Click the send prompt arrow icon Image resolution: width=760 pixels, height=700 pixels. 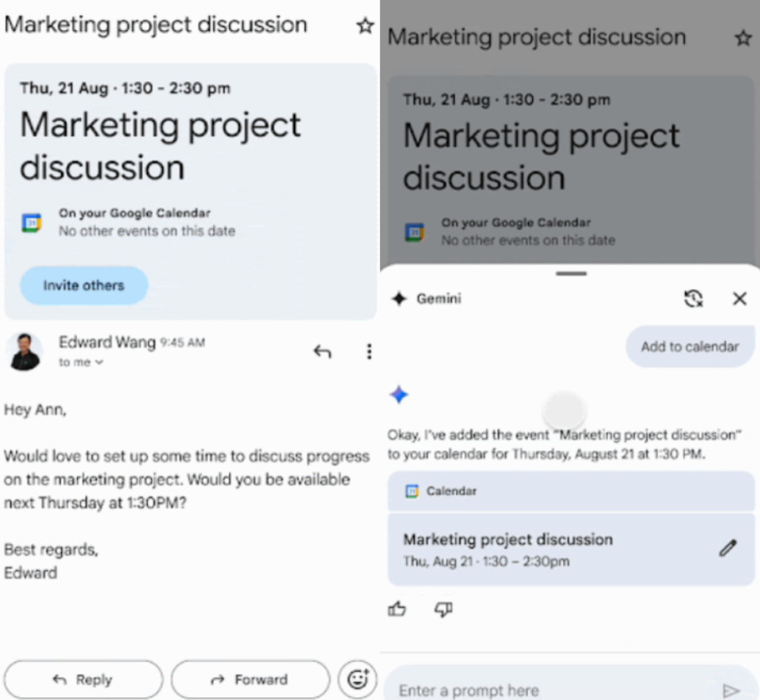tap(731, 690)
